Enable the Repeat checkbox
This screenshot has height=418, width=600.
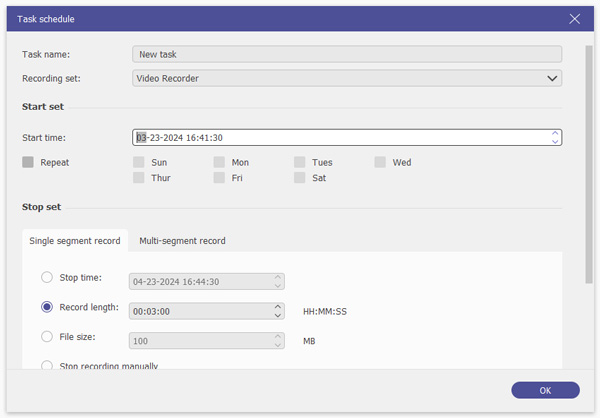[28, 162]
